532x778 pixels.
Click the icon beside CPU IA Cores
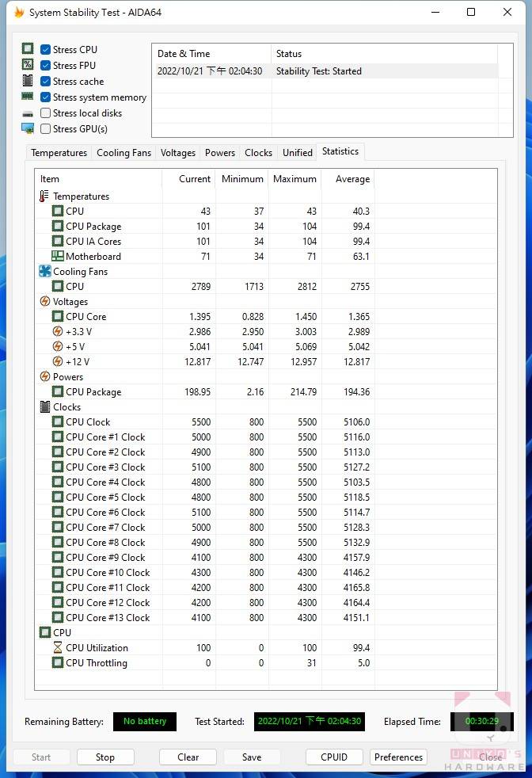pyautogui.click(x=58, y=241)
